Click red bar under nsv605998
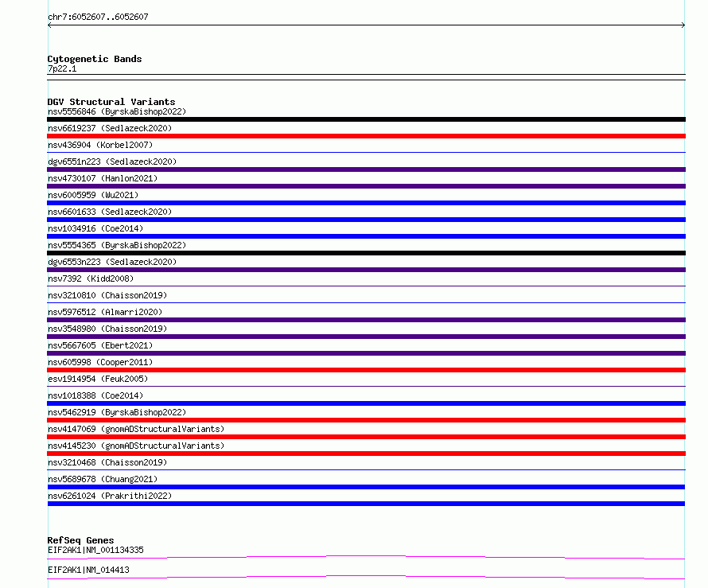The width and height of the screenshot is (708, 588). 366,370
